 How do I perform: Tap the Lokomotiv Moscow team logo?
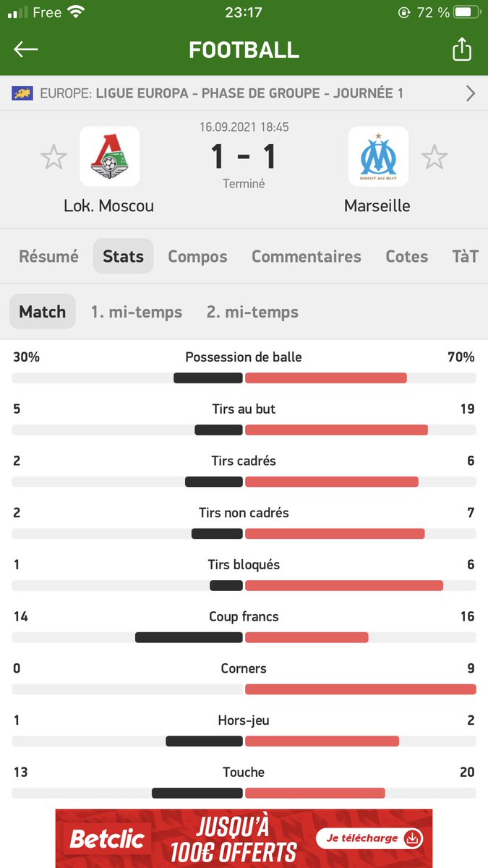coord(110,156)
